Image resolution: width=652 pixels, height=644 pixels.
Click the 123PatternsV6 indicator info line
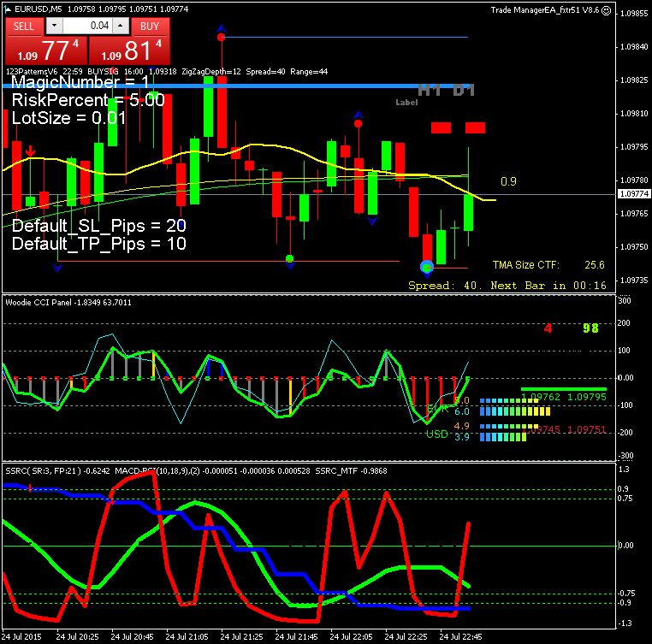coord(167,72)
